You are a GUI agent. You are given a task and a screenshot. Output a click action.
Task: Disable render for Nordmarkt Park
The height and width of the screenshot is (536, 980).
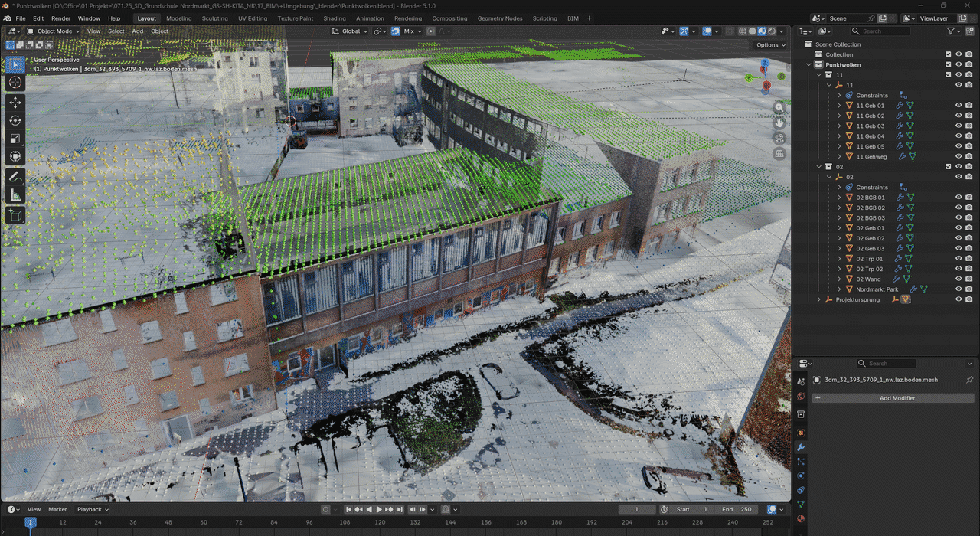coord(969,289)
